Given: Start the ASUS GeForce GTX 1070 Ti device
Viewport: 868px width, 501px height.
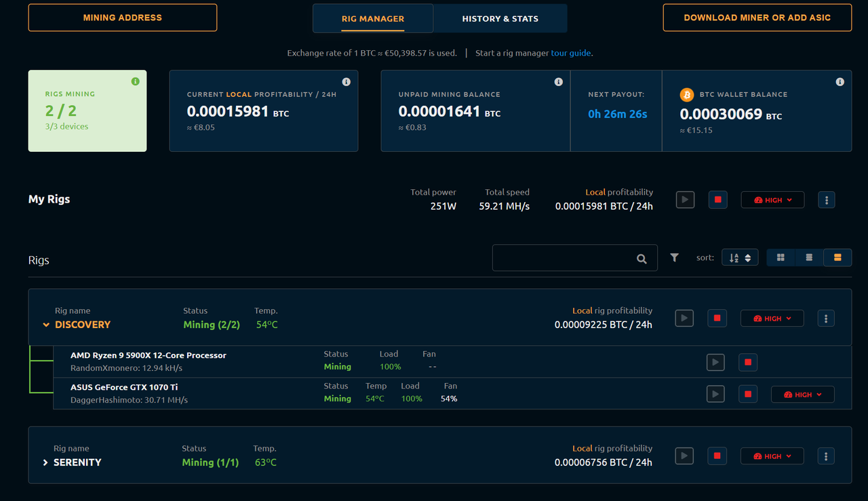Looking at the screenshot, I should click(x=715, y=394).
